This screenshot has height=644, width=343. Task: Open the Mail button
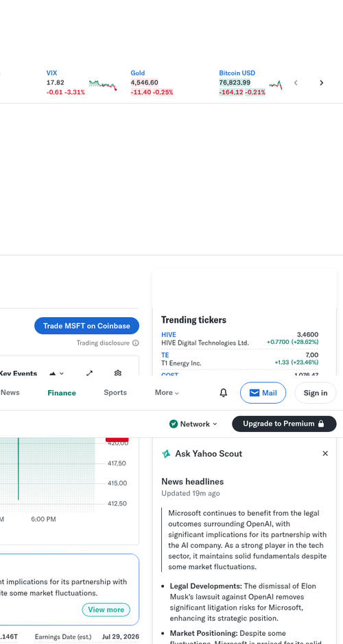point(263,393)
